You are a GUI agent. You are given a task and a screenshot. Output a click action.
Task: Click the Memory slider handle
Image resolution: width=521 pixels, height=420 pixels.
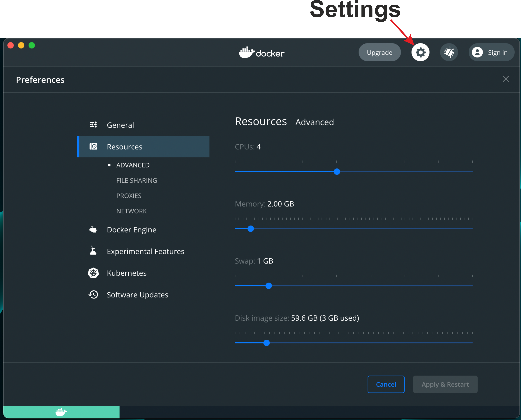pyautogui.click(x=251, y=229)
